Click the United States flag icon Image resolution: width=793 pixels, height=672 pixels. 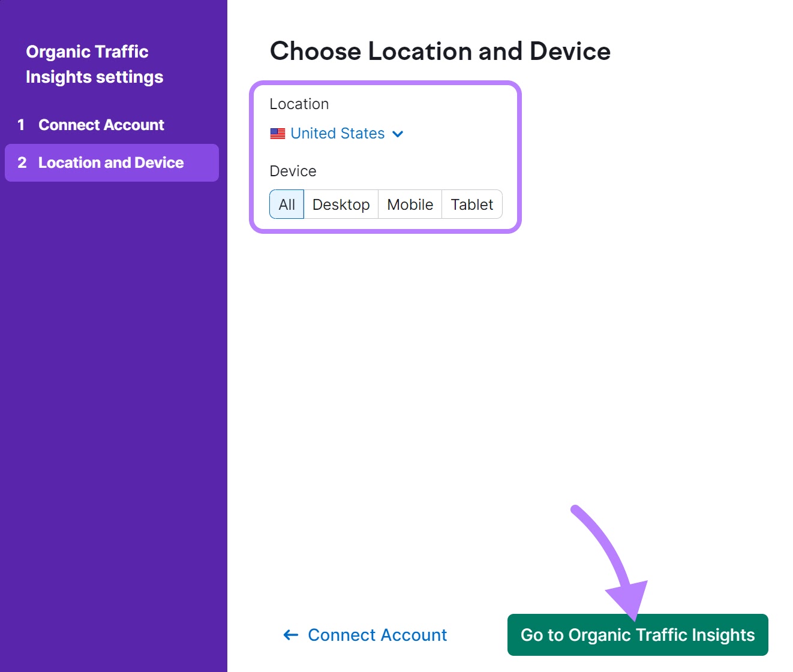(x=277, y=133)
